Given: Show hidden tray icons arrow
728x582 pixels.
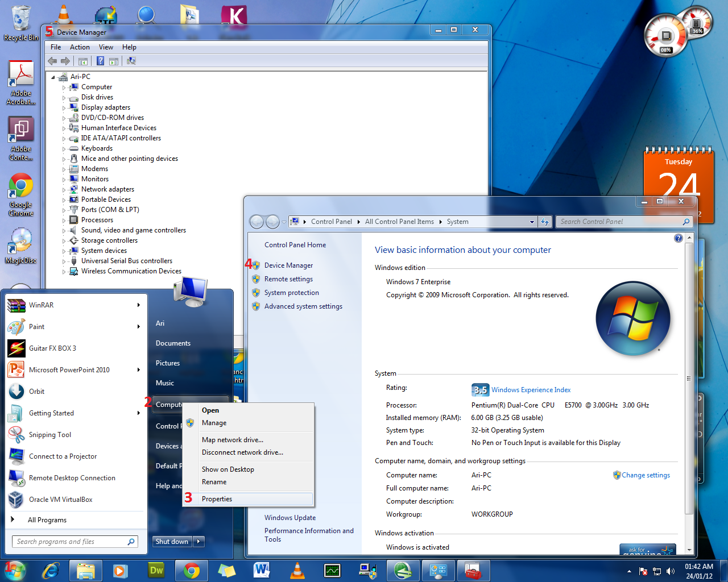Looking at the screenshot, I should (629, 571).
